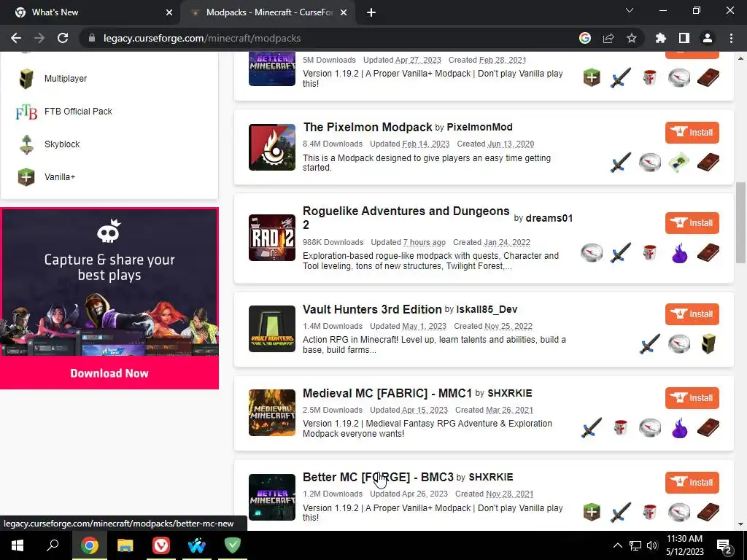Click the purple flame icon on Roguelike Adventures card
Screen dimensions: 747x560
click(679, 253)
